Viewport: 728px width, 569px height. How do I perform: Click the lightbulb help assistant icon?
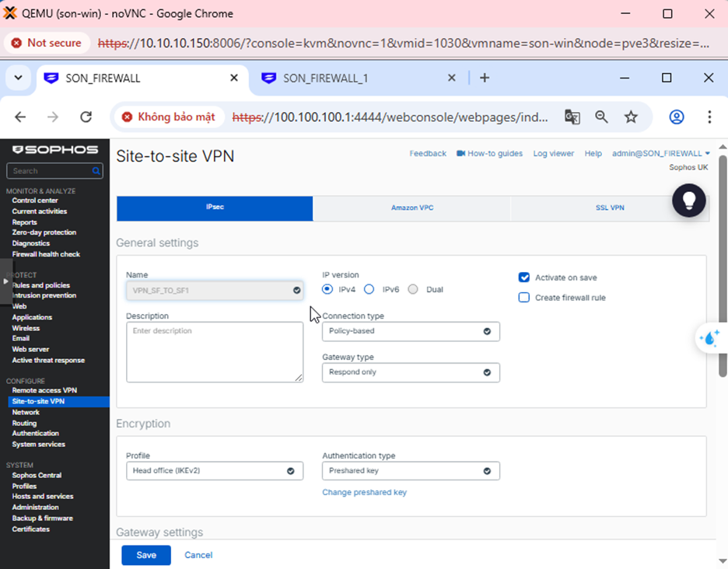click(x=689, y=201)
